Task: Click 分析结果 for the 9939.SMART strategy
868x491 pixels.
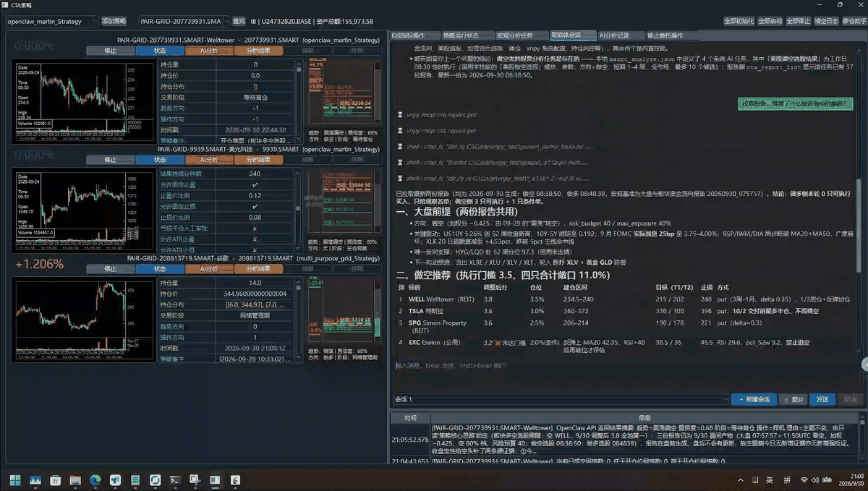Action: [x=258, y=160]
